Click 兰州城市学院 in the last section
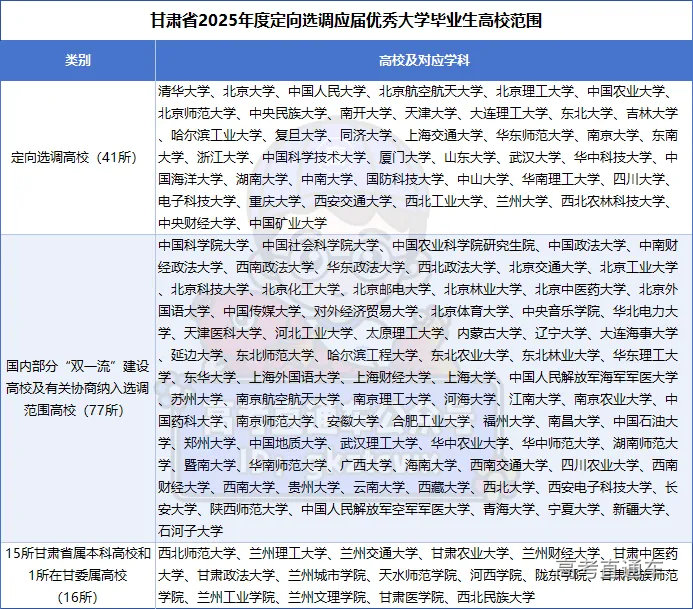The width and height of the screenshot is (693, 609). point(327,575)
